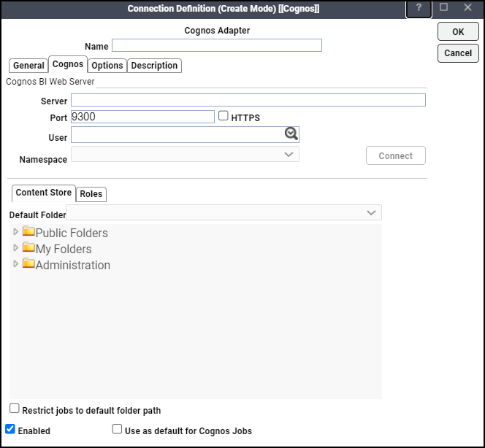The image size is (485, 448).
Task: Open the Default Folder dropdown
Action: (x=224, y=212)
